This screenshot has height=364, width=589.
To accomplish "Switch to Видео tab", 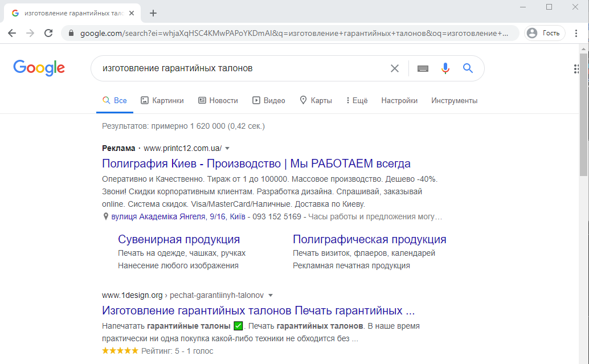I will pyautogui.click(x=268, y=100).
